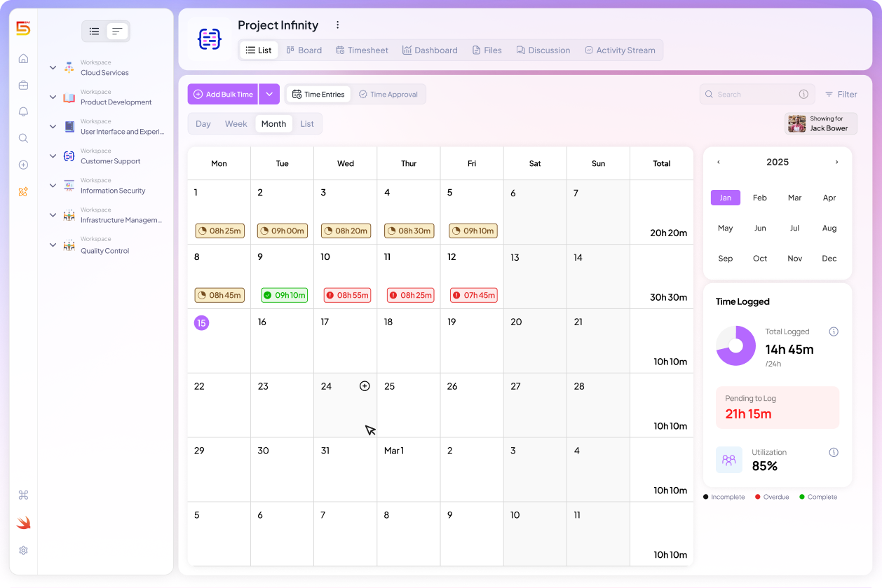Click the home icon in left sidebar
The image size is (882, 588).
[23, 59]
